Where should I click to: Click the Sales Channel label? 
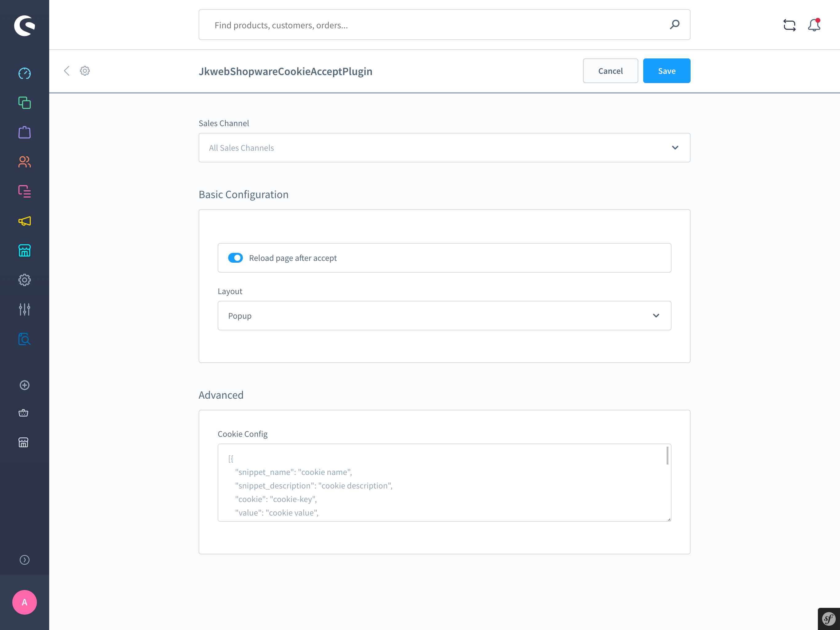224,123
